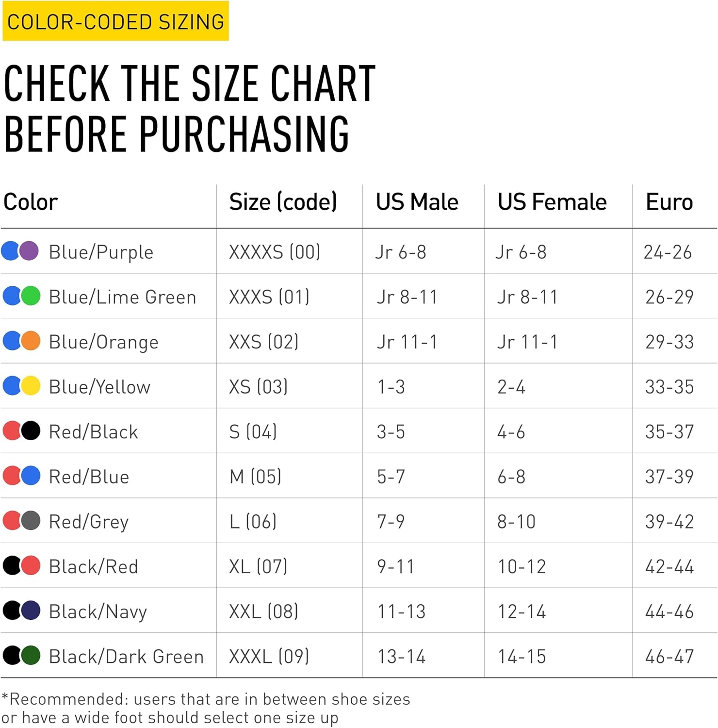Click the orange dot in Blue/Orange row
The height and width of the screenshot is (728, 718).
click(31, 341)
